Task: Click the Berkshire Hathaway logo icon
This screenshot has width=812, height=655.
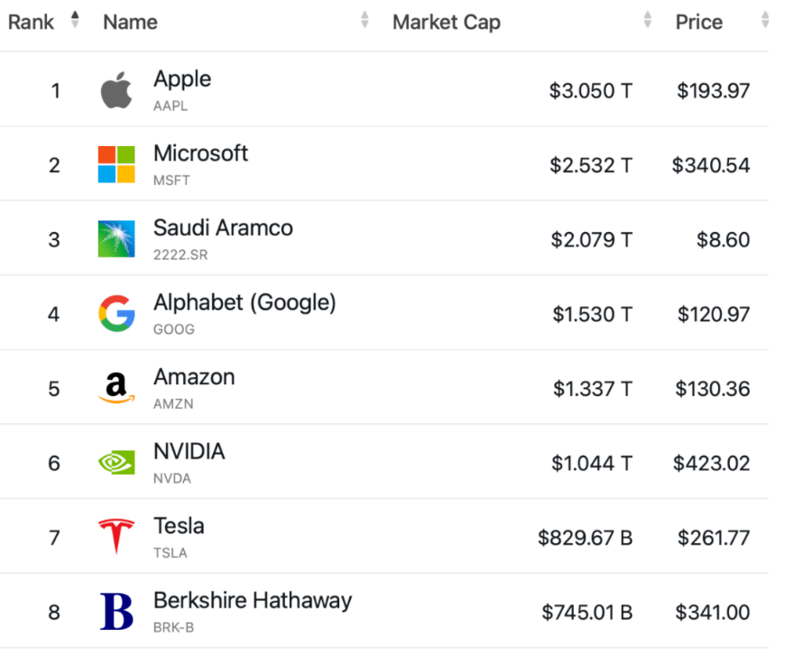Action: [116, 612]
